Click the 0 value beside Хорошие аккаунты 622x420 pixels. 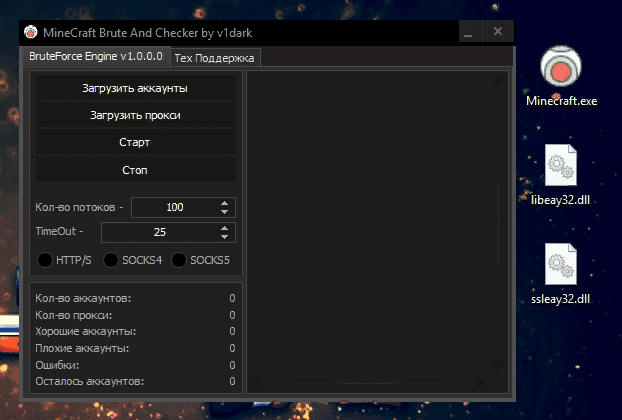click(x=232, y=331)
